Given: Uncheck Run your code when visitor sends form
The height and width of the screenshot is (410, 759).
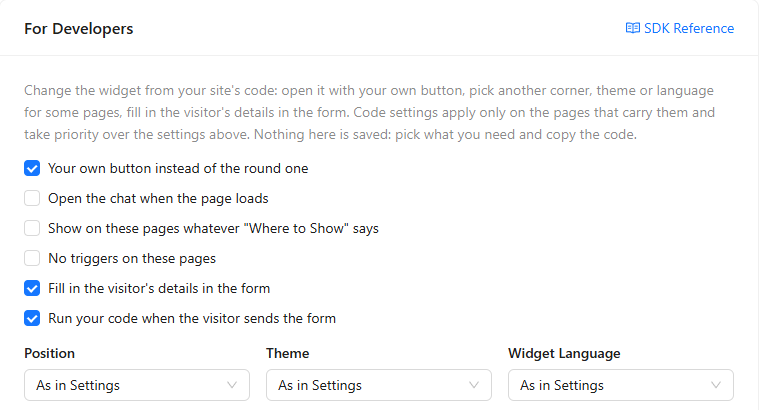Looking at the screenshot, I should (32, 319).
